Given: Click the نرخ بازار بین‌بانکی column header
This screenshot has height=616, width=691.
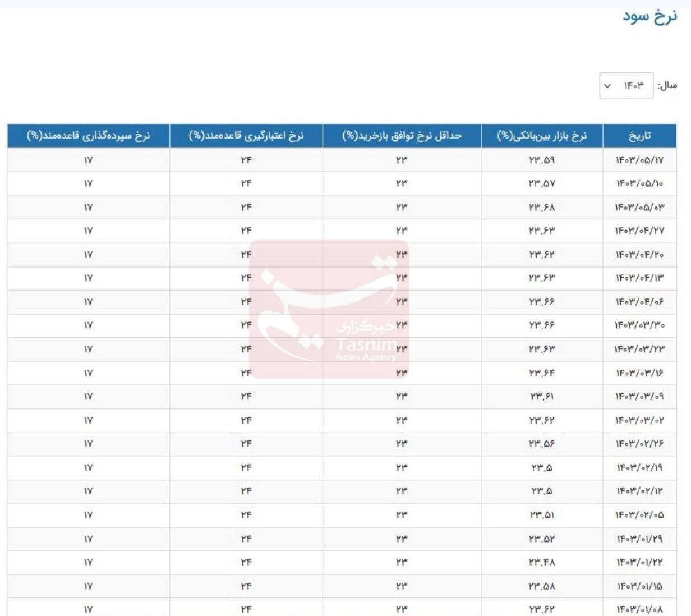Looking at the screenshot, I should (542, 136).
